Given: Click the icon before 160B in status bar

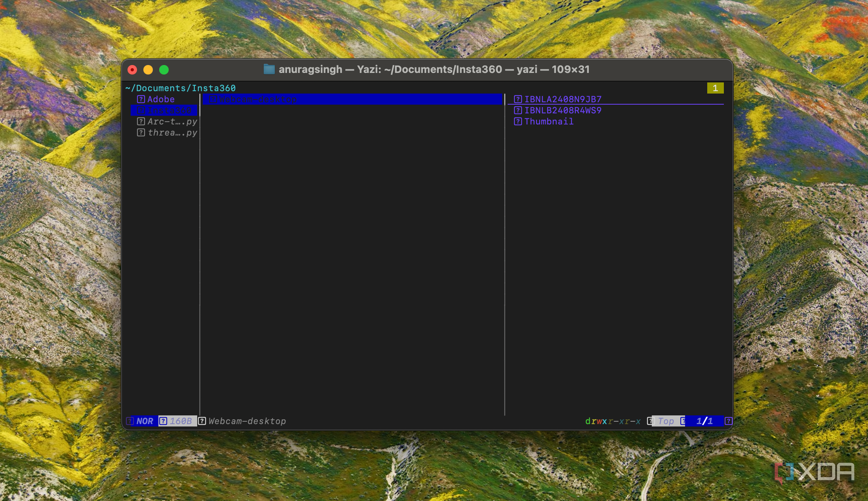Looking at the screenshot, I should pyautogui.click(x=163, y=421).
